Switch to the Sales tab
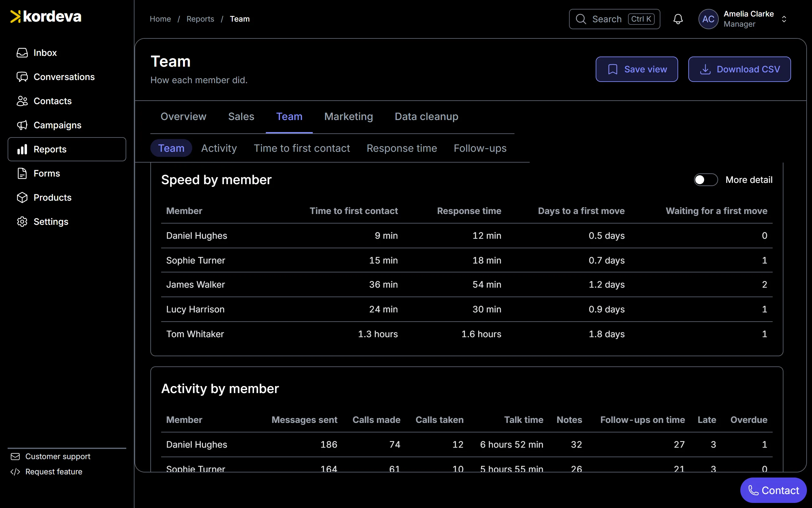Viewport: 812px width, 508px height. click(241, 117)
